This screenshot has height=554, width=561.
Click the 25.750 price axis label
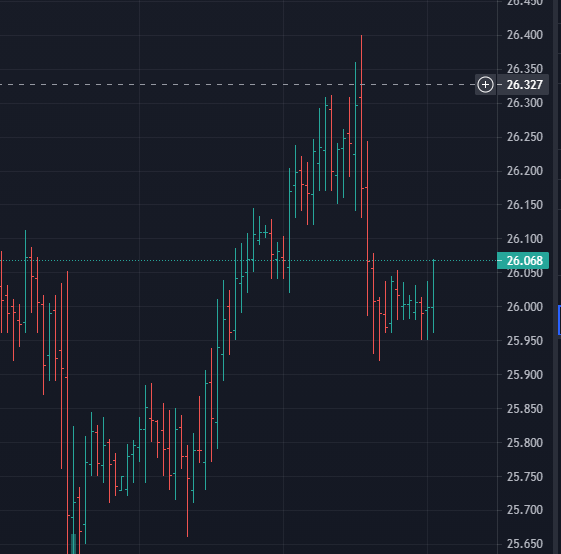[525, 477]
